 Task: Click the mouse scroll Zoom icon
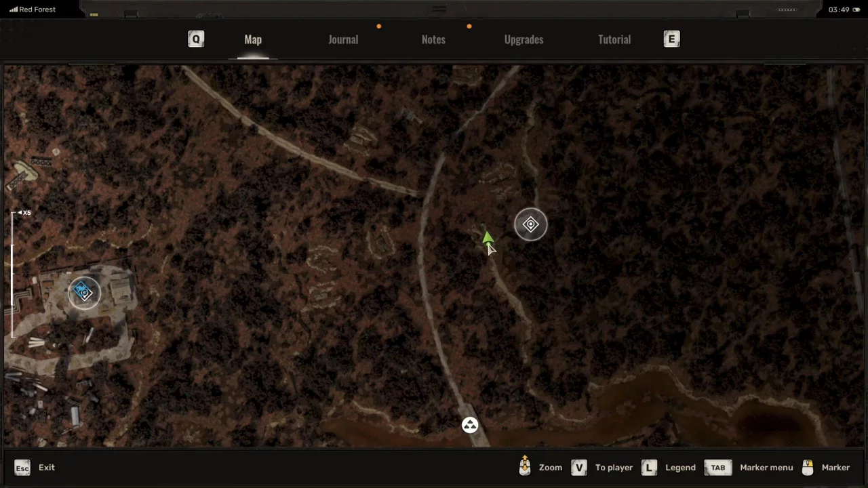click(525, 467)
